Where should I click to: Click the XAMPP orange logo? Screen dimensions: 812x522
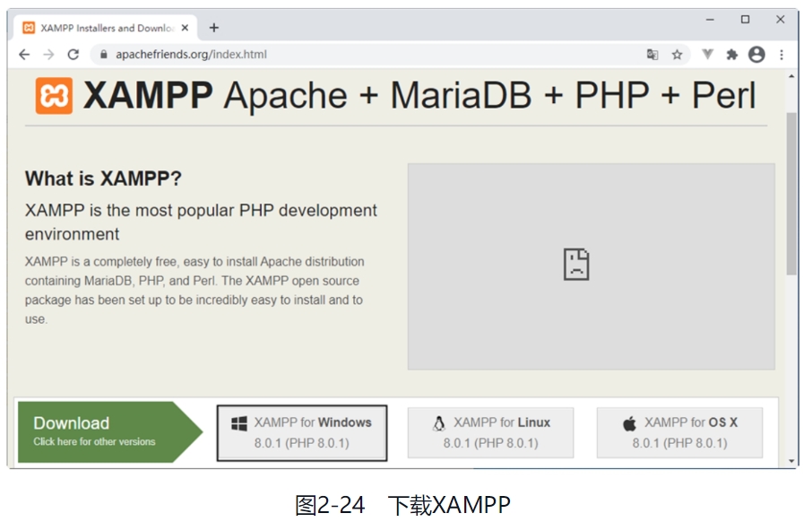(x=54, y=96)
